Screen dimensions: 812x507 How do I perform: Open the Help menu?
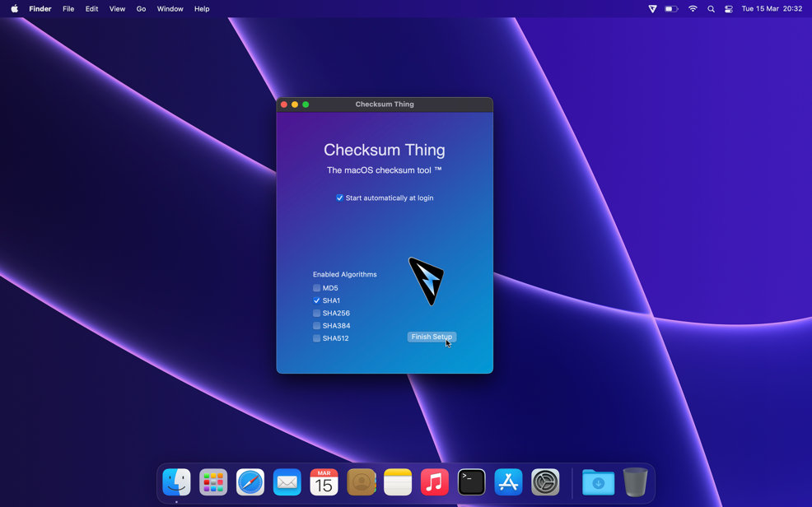click(202, 9)
